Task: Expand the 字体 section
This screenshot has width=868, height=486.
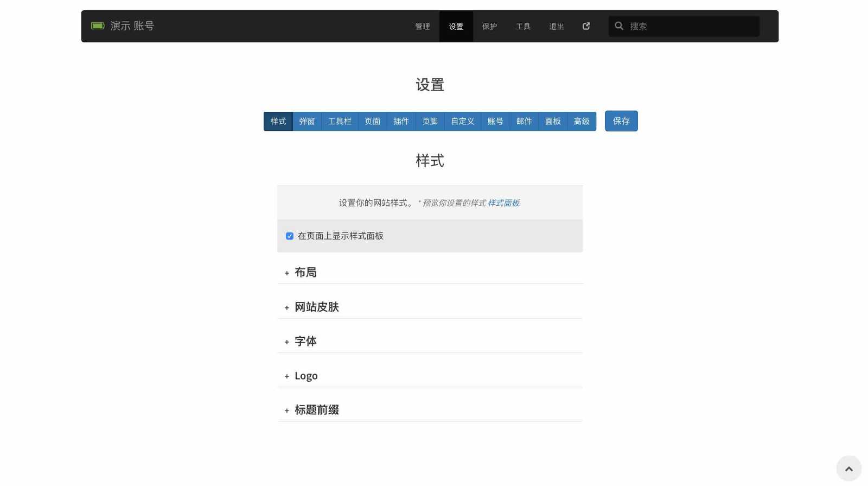Action: (x=305, y=342)
